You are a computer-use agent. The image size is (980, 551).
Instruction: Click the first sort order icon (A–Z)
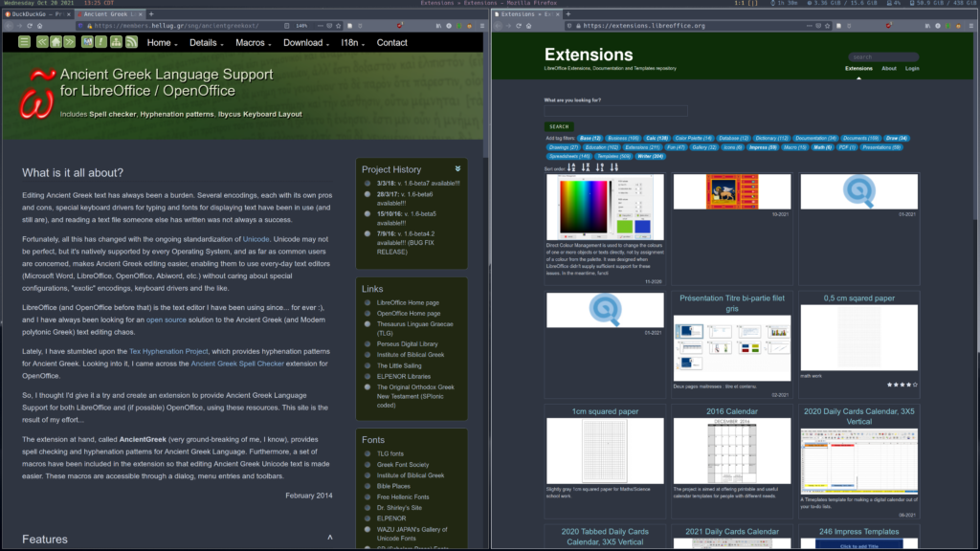(571, 167)
